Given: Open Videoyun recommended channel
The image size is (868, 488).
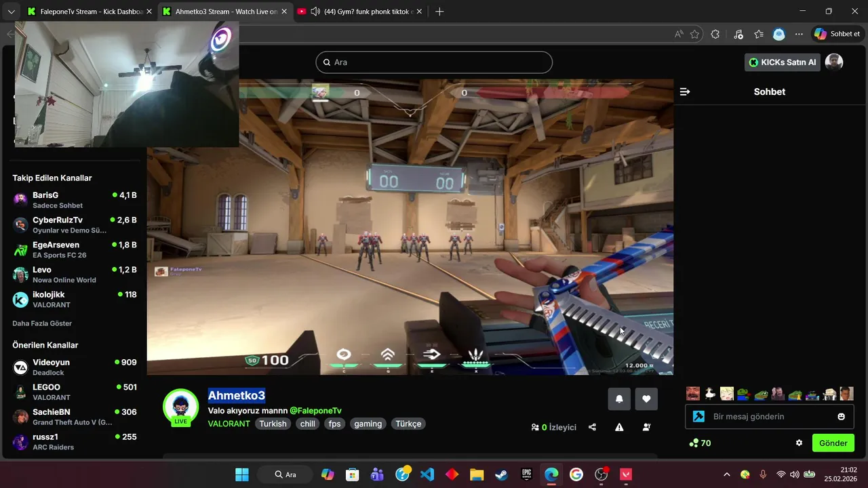Looking at the screenshot, I should pos(75,367).
